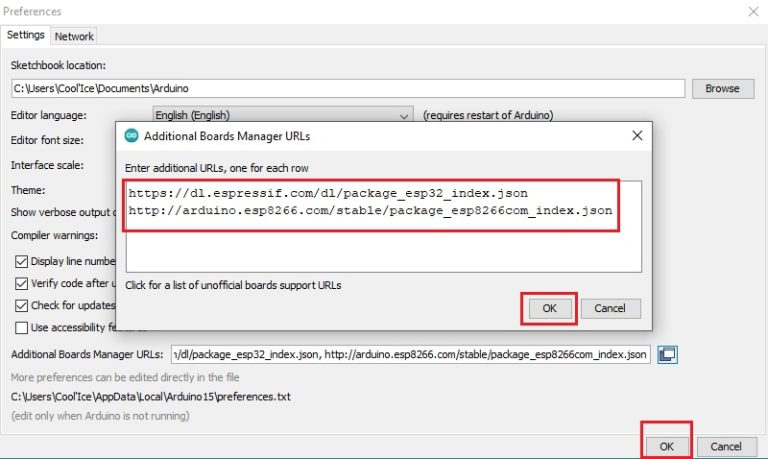Click the Sketchbook location path field
The height and width of the screenshot is (459, 768).
[x=348, y=89]
